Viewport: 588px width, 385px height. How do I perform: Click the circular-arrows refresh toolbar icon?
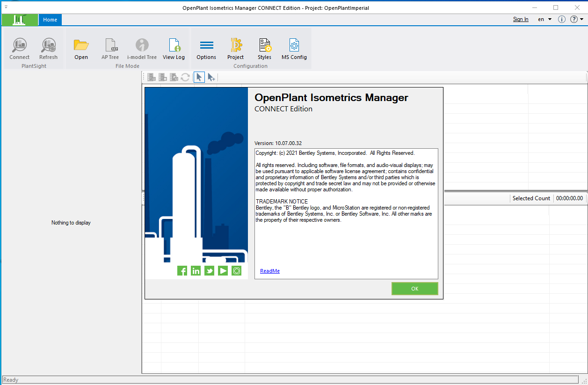pyautogui.click(x=185, y=77)
